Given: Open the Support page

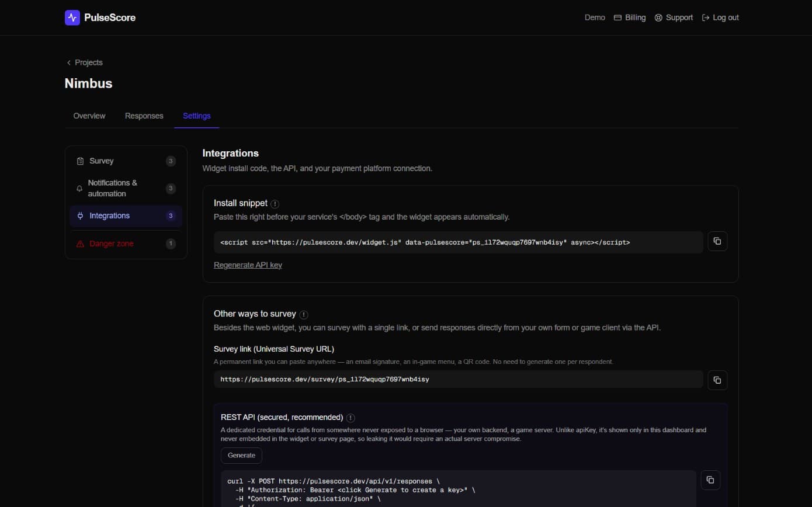Looking at the screenshot, I should pyautogui.click(x=674, y=18).
